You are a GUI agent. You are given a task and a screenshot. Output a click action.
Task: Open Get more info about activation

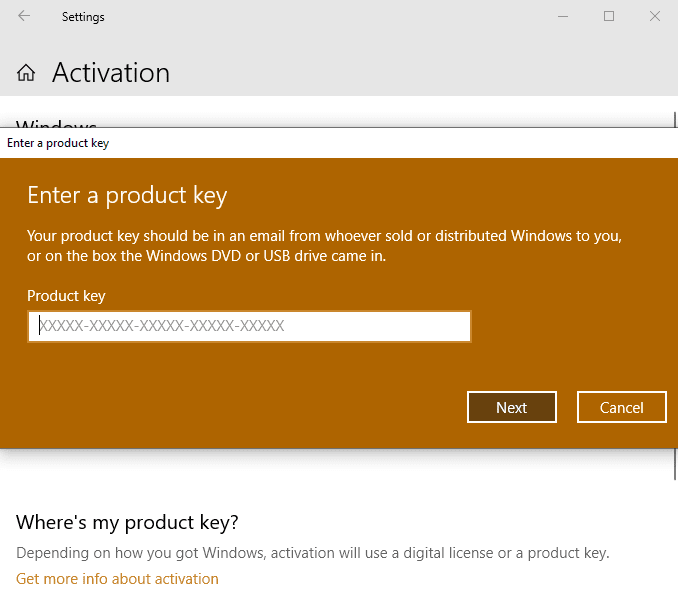pyautogui.click(x=117, y=579)
